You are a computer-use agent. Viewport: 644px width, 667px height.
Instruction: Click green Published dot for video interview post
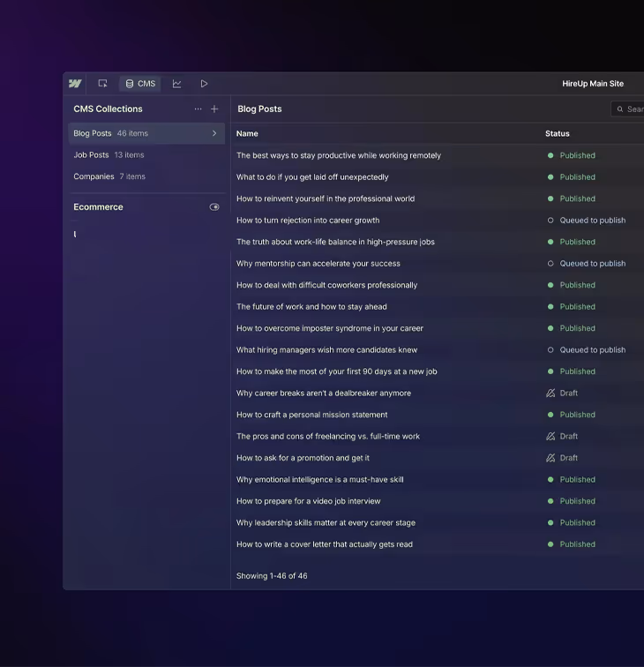550,501
